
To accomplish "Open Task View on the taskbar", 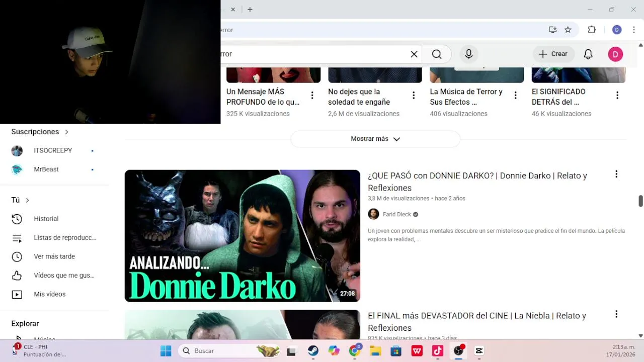I will click(291, 351).
